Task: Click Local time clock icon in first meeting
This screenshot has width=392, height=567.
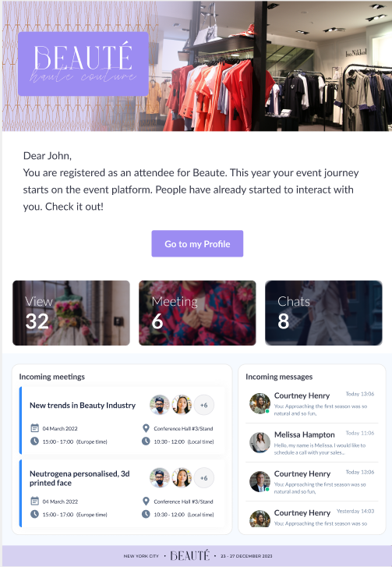Action: pos(146,441)
